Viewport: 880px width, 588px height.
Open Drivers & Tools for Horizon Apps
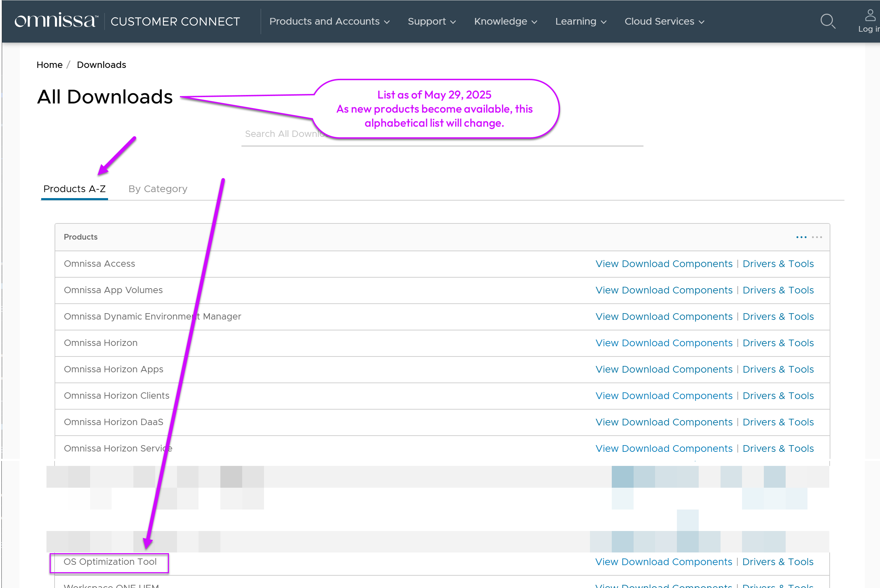[778, 369]
